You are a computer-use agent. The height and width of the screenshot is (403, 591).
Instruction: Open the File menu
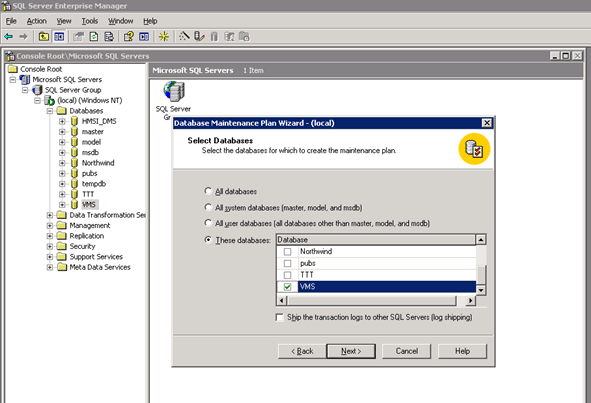coord(11,21)
